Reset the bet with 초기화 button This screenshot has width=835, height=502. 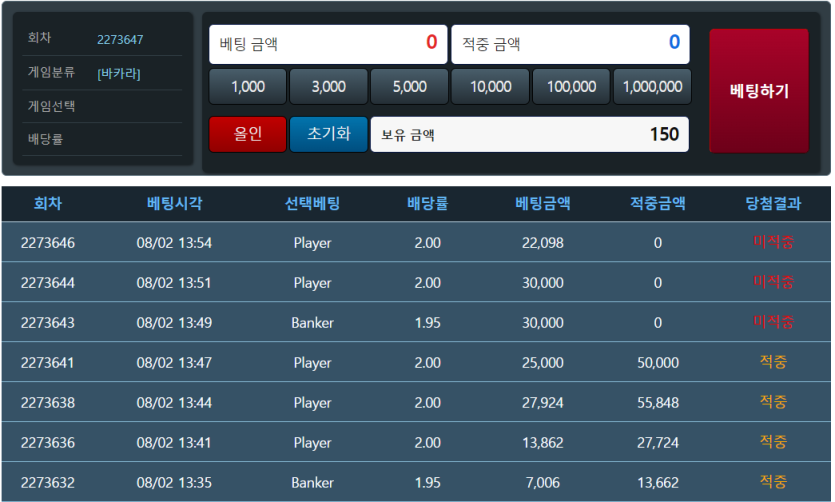329,134
